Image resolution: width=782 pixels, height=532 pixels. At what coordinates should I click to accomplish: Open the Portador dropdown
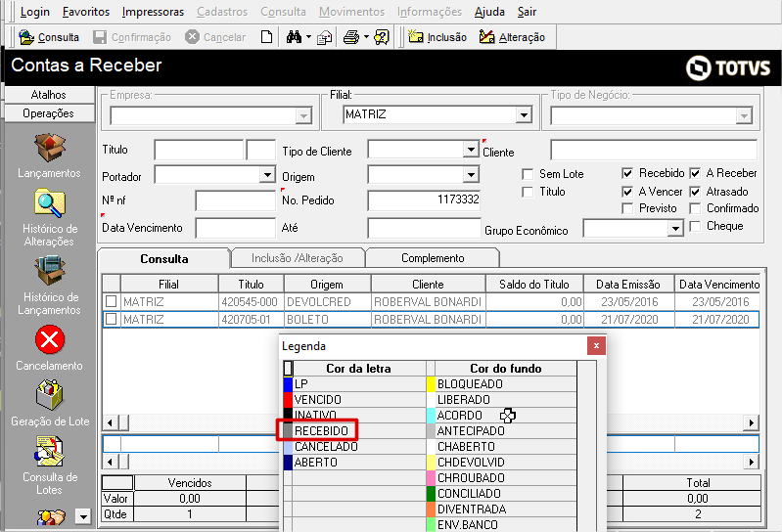point(267,174)
